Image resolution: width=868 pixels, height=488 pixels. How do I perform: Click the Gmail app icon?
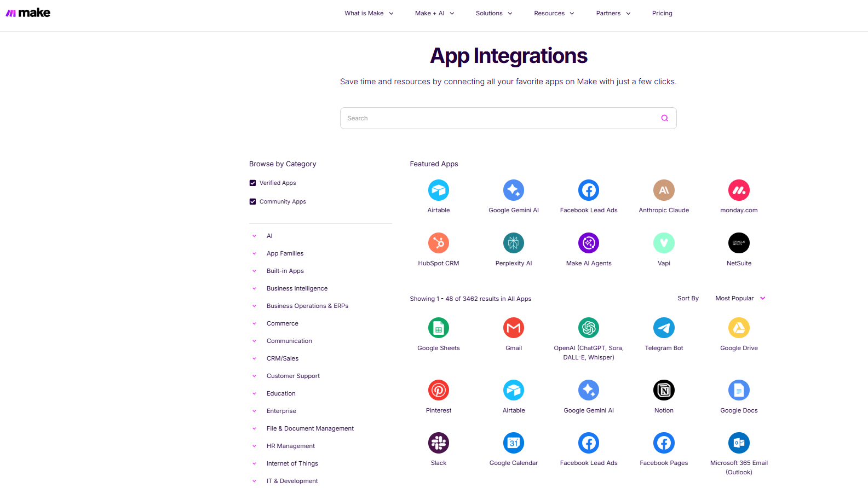(514, 328)
